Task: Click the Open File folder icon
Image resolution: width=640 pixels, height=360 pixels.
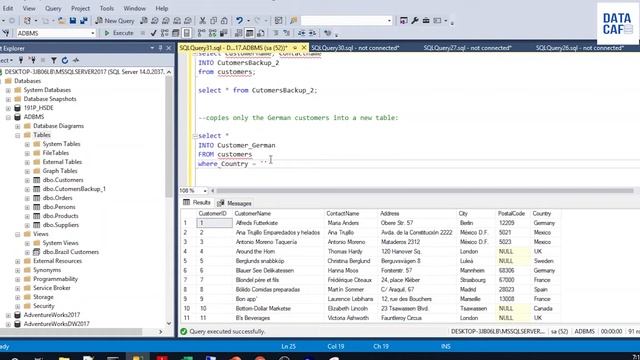Action: (62, 20)
